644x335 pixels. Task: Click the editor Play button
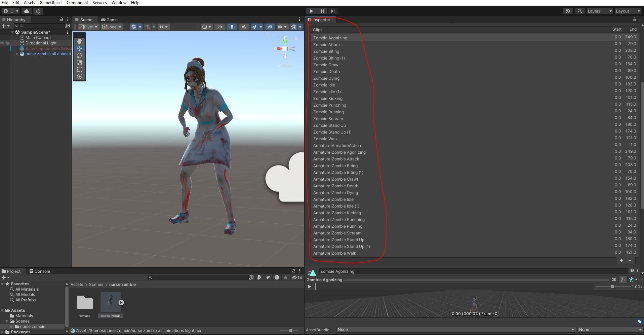(311, 11)
